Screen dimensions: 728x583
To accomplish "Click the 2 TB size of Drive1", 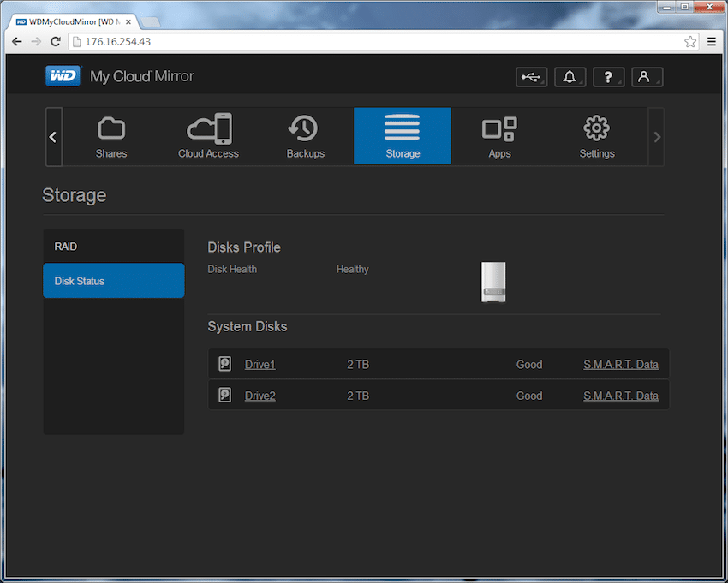I will [x=358, y=365].
